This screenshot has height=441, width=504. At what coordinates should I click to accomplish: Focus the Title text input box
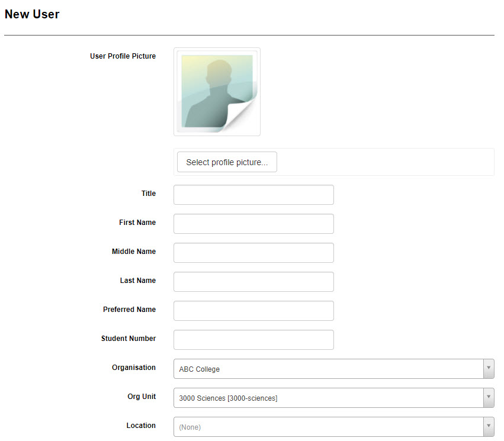pos(253,195)
